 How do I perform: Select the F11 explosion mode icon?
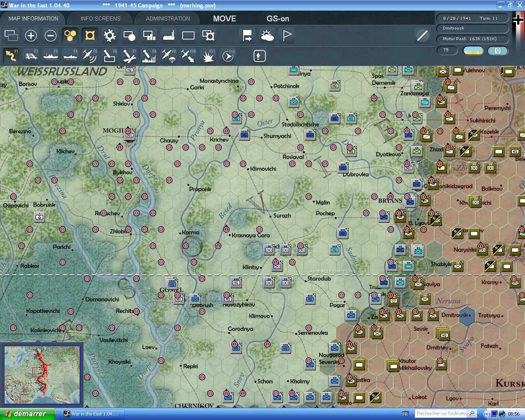208,56
